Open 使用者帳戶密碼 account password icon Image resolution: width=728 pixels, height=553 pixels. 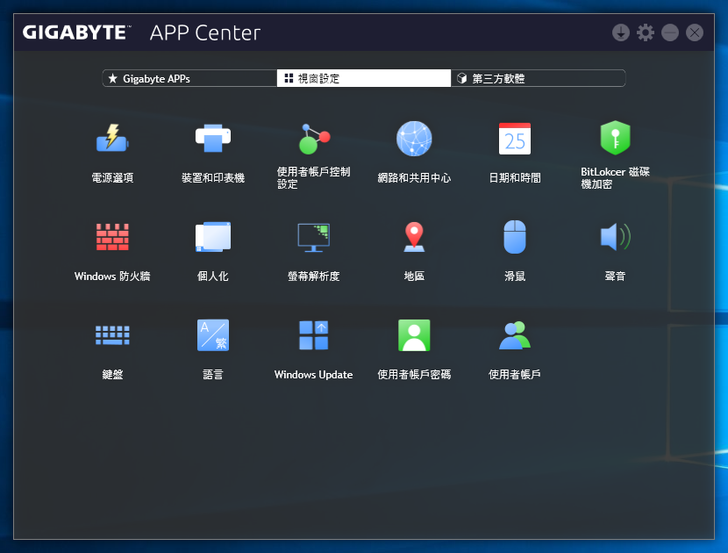[414, 335]
